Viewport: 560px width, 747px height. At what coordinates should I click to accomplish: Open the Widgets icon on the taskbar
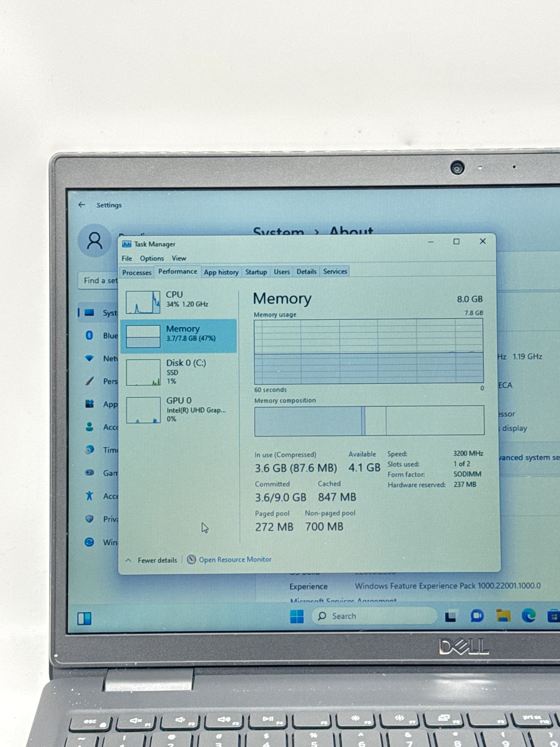click(84, 619)
